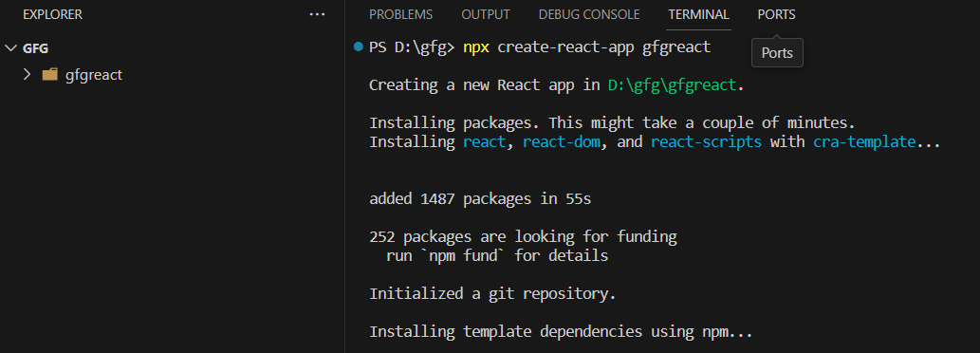980x353 pixels.
Task: Click the Ports tooltip popup
Action: click(x=777, y=53)
